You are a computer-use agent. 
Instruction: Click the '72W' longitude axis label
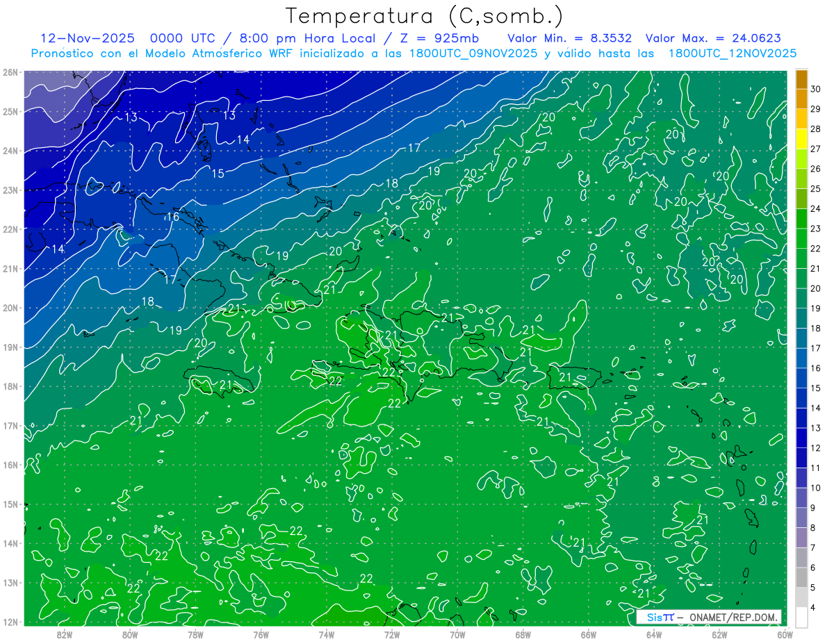pos(391,634)
